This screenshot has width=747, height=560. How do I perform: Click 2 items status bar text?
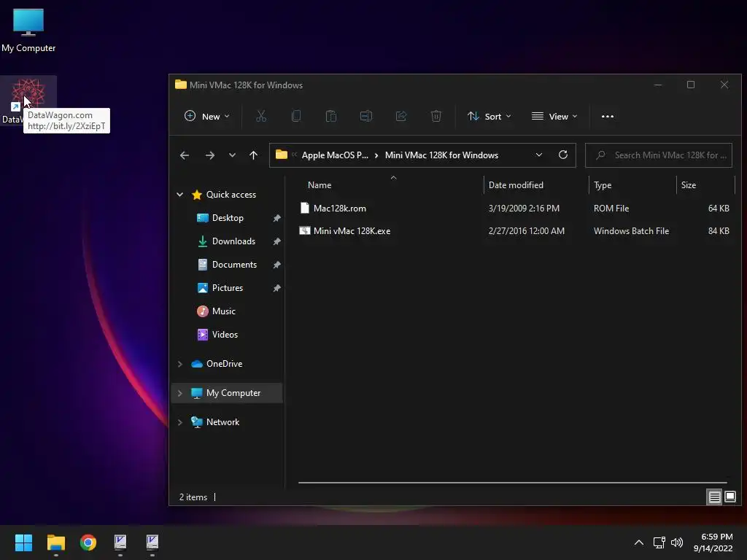(x=193, y=497)
